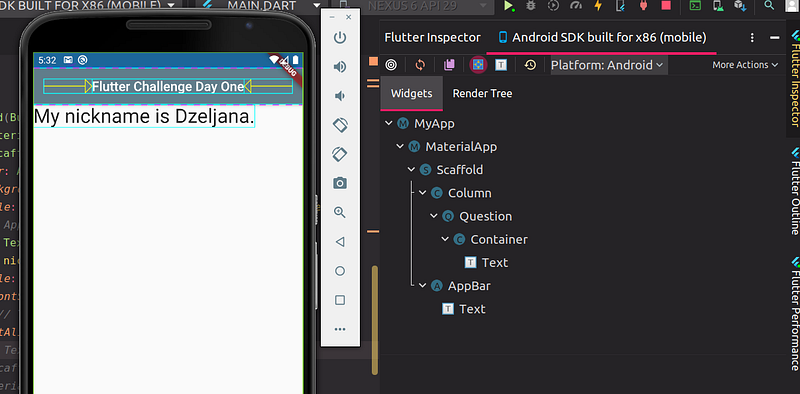The image size is (800, 394).
Task: Click the emulator power button
Action: (340, 38)
